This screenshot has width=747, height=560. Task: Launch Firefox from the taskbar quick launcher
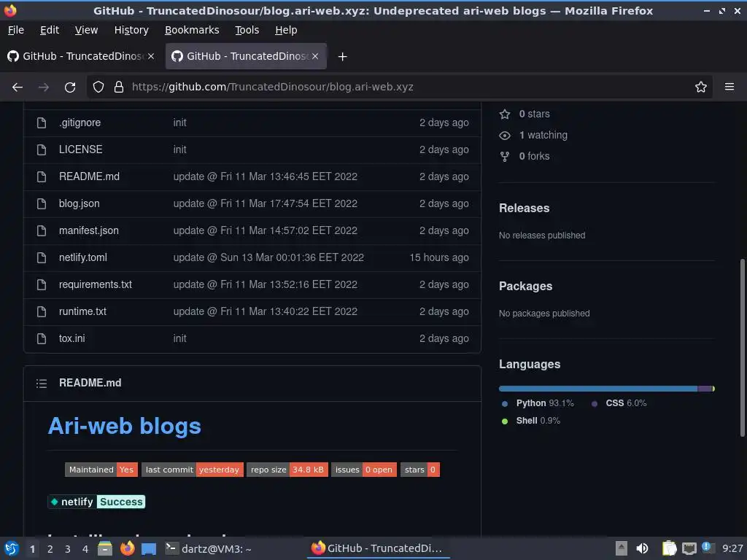[127, 548]
